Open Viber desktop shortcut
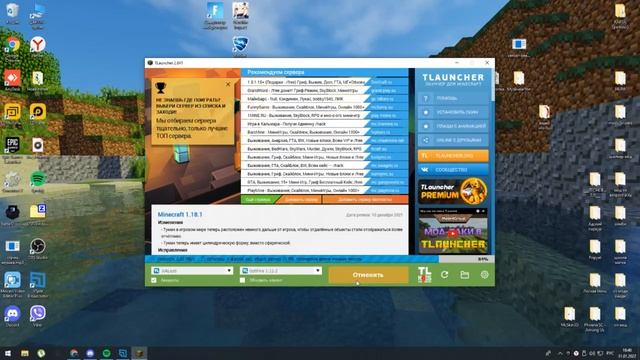The image size is (640, 360). click(38, 316)
